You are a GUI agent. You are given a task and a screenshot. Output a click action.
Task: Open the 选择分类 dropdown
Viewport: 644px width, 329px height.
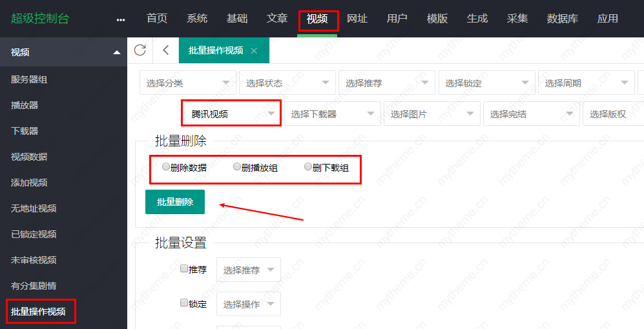point(187,83)
